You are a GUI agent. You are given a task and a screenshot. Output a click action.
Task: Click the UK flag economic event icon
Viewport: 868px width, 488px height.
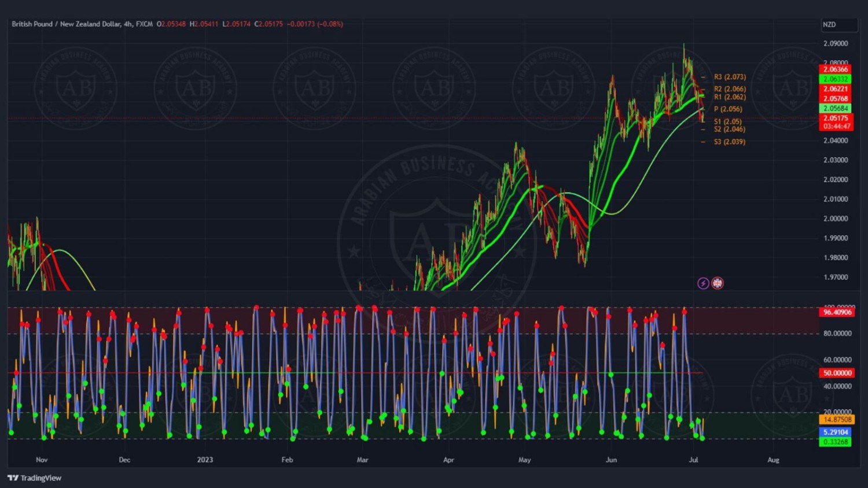click(x=718, y=283)
